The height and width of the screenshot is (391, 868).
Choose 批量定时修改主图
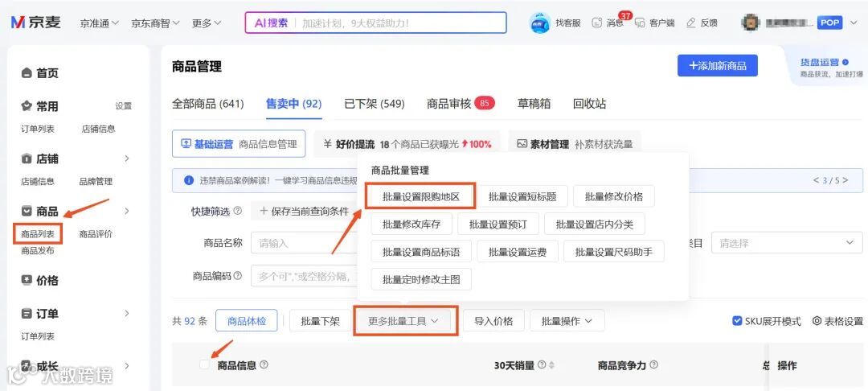pyautogui.click(x=420, y=279)
